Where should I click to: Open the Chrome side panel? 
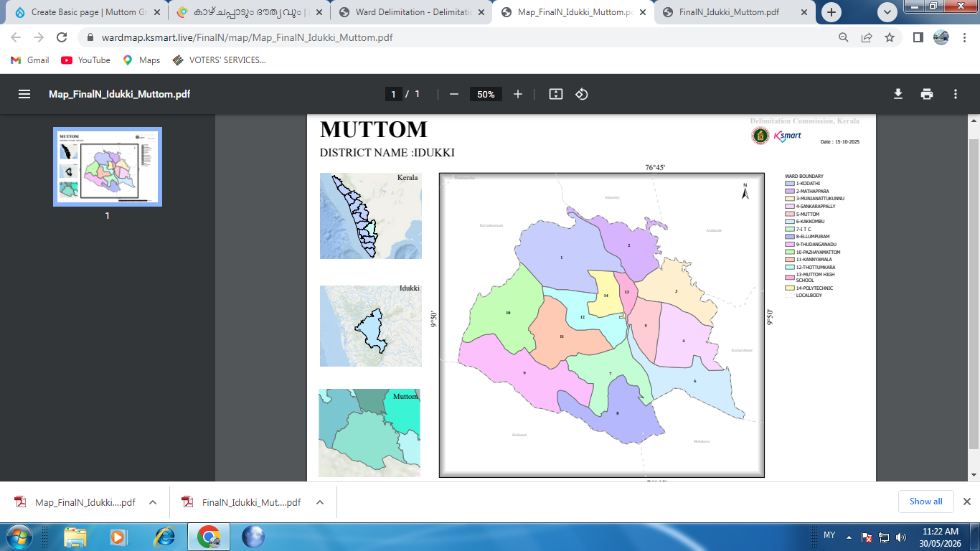click(918, 37)
